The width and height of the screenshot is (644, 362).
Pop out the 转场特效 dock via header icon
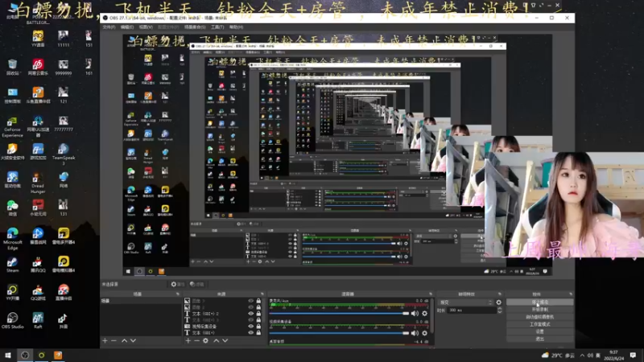click(499, 294)
